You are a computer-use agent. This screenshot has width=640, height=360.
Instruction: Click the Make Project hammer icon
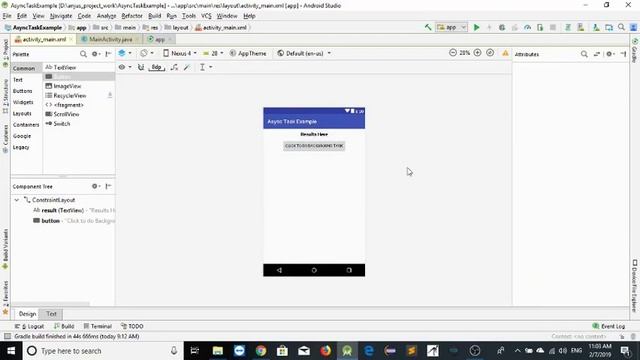click(428, 27)
